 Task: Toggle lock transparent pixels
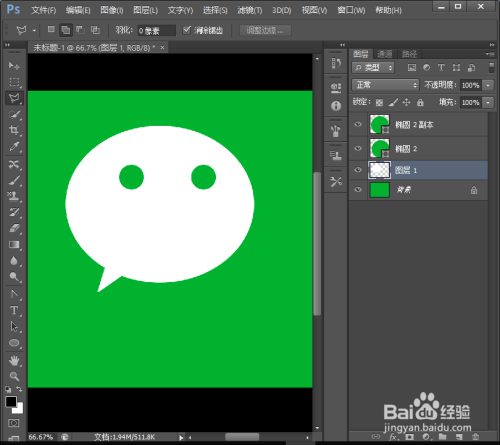[379, 102]
